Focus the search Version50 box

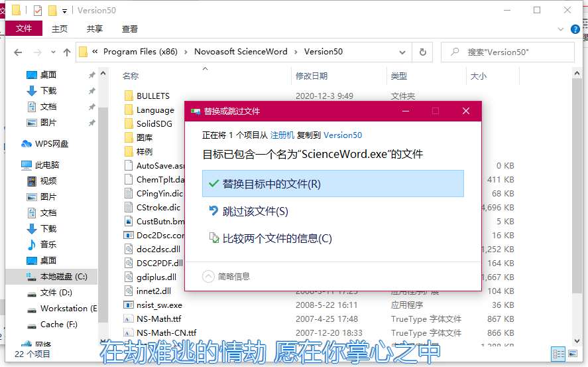click(507, 52)
